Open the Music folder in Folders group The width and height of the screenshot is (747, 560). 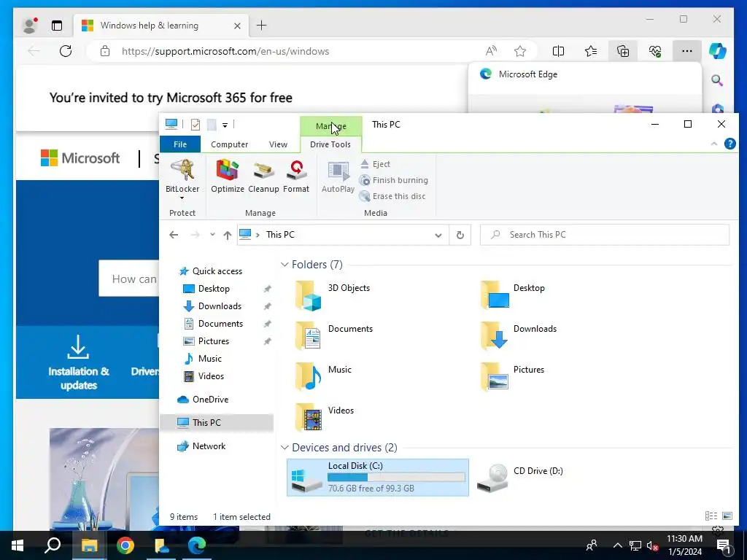[x=324, y=376]
